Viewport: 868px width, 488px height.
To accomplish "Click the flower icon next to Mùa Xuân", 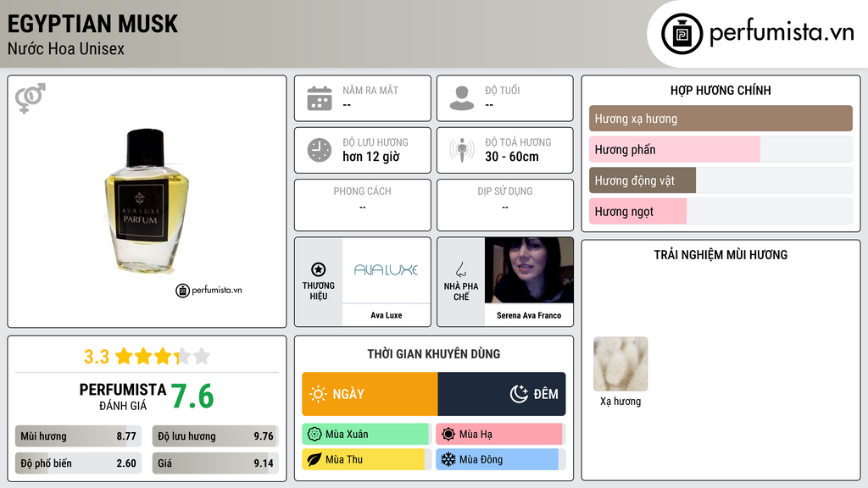I will 314,435.
